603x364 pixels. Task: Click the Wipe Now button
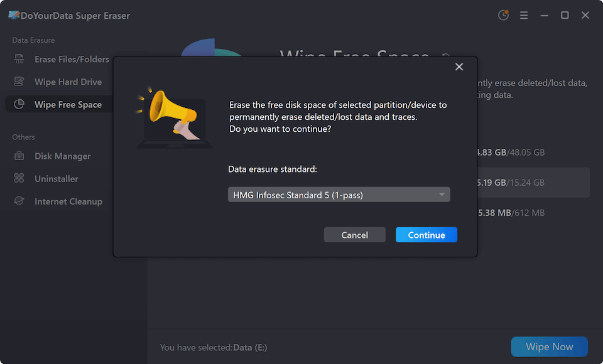pyautogui.click(x=549, y=346)
